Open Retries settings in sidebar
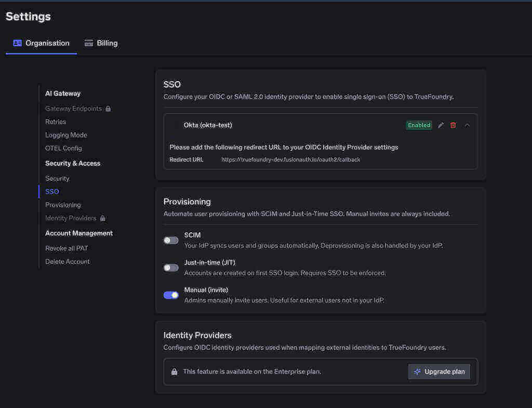 pos(56,122)
